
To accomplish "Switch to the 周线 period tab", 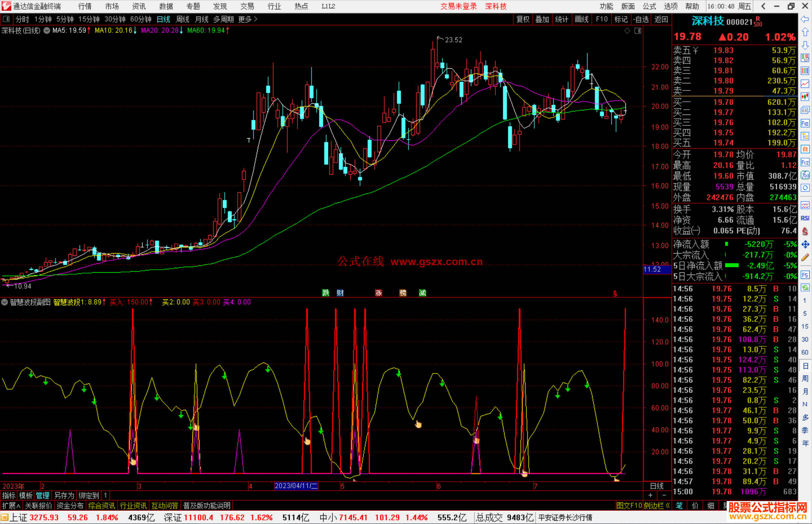I will 182,19.
